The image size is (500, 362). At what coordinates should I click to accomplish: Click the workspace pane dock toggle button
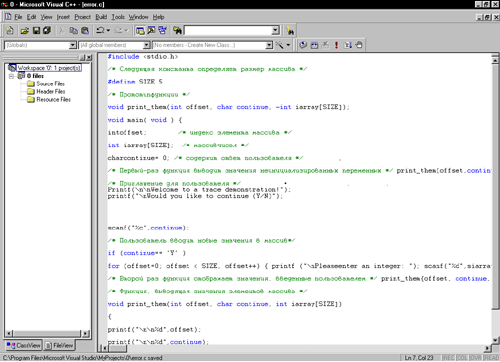82,58
